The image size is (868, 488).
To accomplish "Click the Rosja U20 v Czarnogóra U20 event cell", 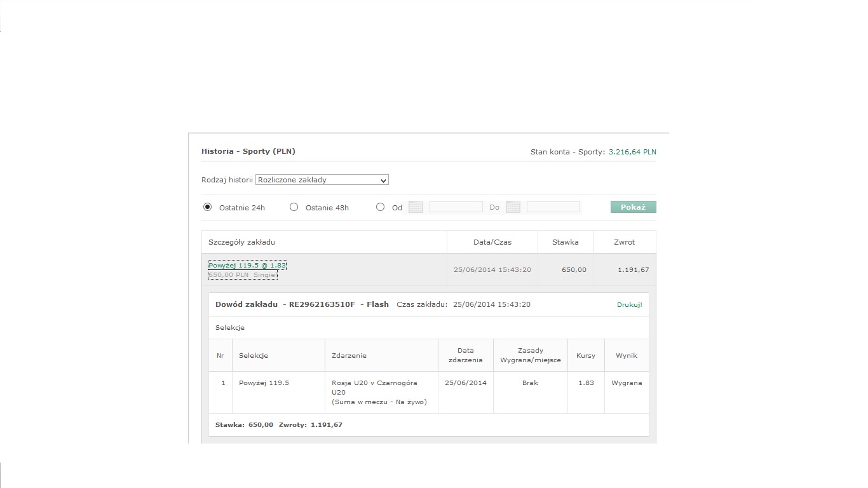I will click(382, 392).
